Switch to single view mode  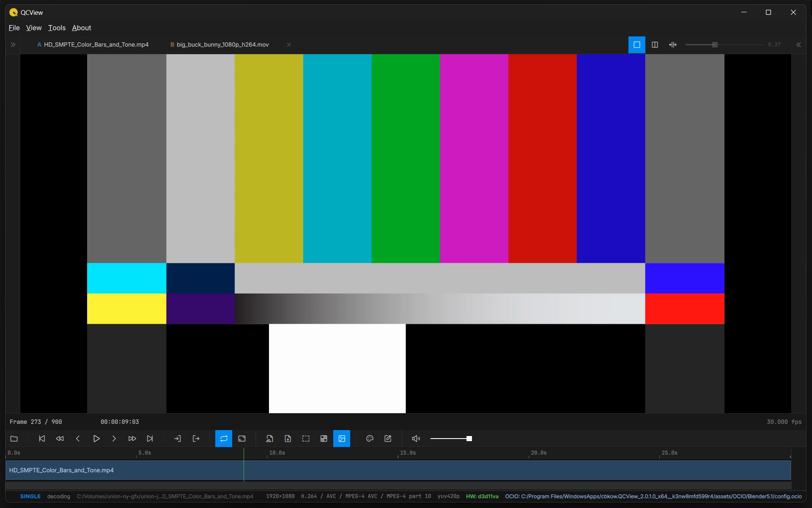click(x=637, y=44)
